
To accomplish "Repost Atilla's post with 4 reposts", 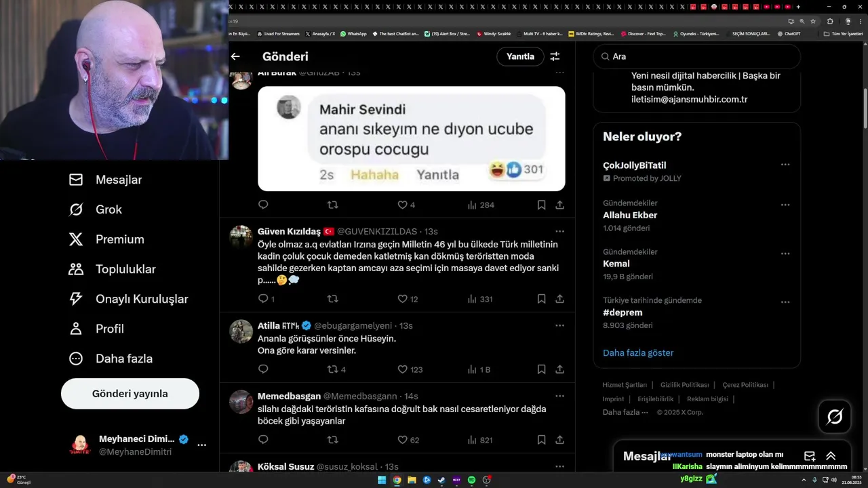I will [336, 369].
